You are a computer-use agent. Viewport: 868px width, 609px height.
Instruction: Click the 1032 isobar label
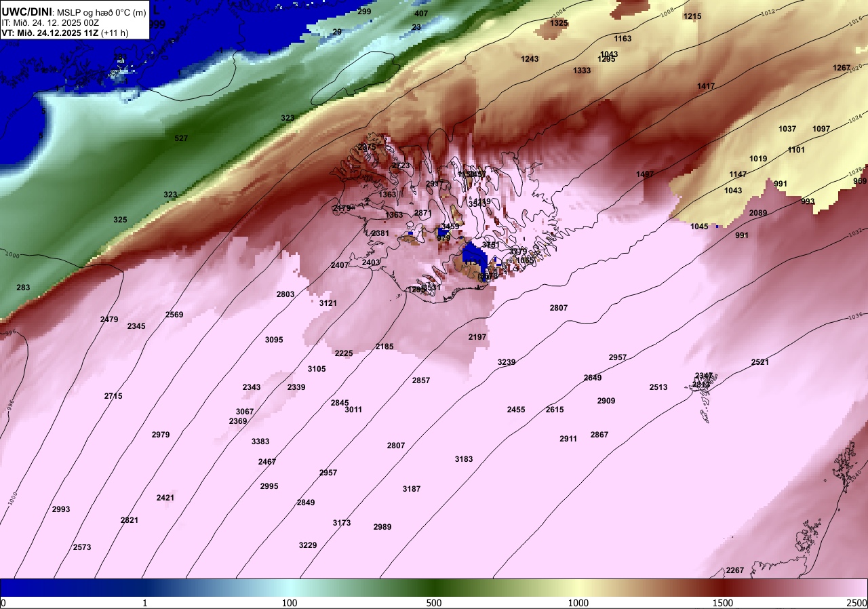(855, 234)
